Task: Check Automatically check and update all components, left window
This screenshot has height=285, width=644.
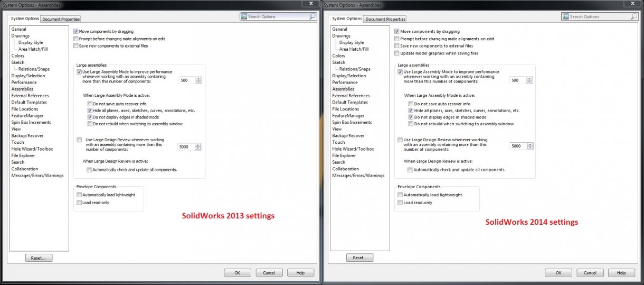Action: (89, 170)
